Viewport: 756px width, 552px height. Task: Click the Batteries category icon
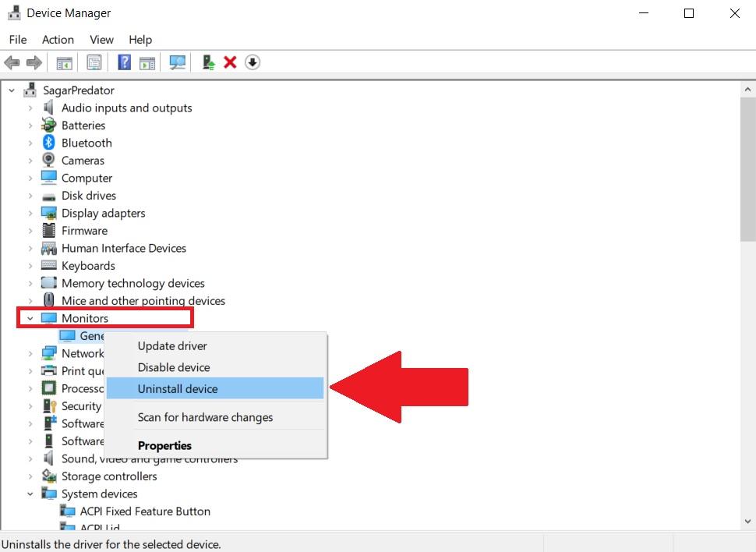[x=48, y=125]
